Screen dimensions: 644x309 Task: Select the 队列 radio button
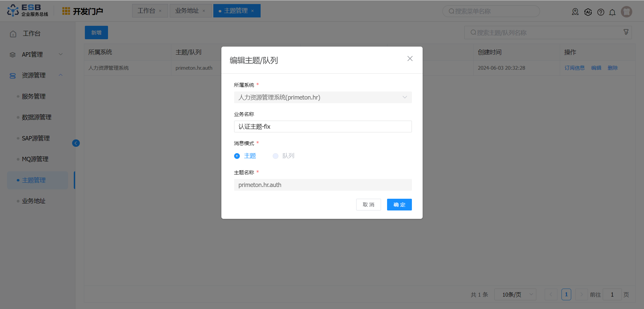click(275, 156)
